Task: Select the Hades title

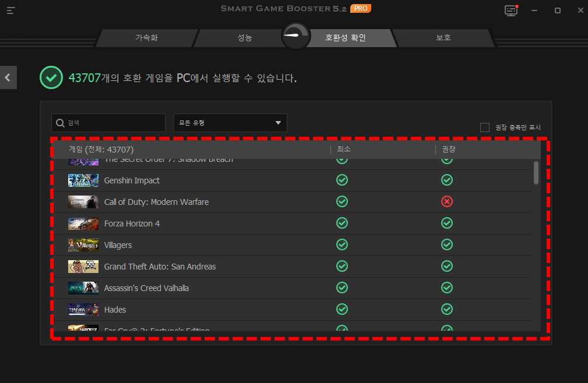Action: pos(115,310)
